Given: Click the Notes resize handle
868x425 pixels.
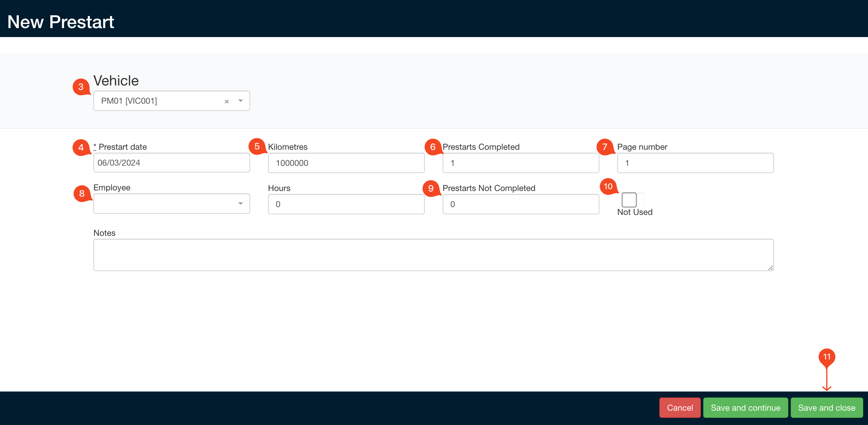Looking at the screenshot, I should 771,268.
